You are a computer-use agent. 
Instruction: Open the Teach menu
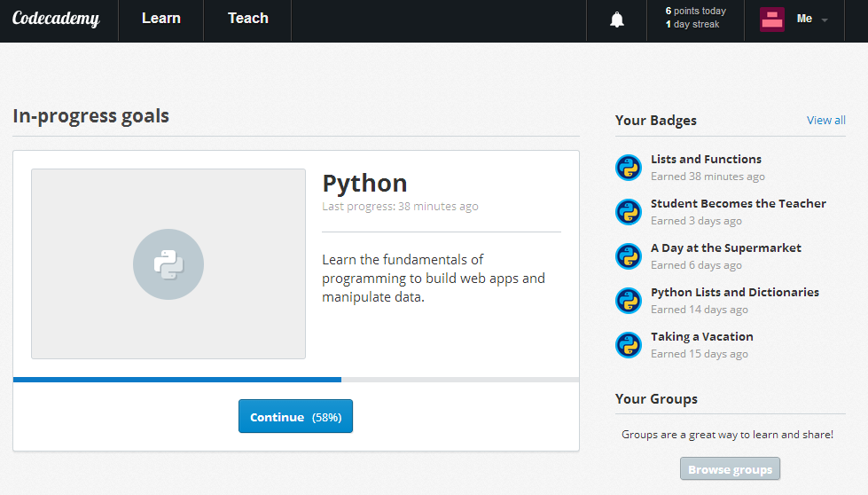pyautogui.click(x=248, y=19)
